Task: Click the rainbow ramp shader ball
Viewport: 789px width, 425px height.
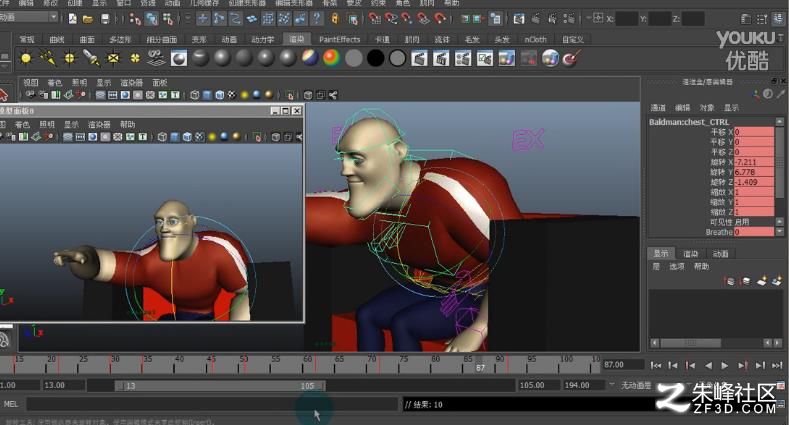Action: pos(331,58)
